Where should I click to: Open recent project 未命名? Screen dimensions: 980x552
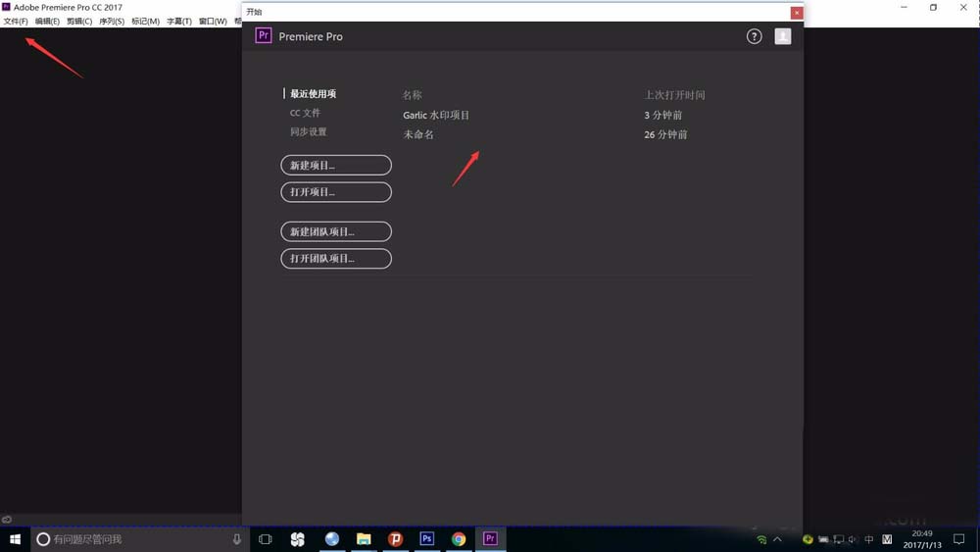coord(418,134)
